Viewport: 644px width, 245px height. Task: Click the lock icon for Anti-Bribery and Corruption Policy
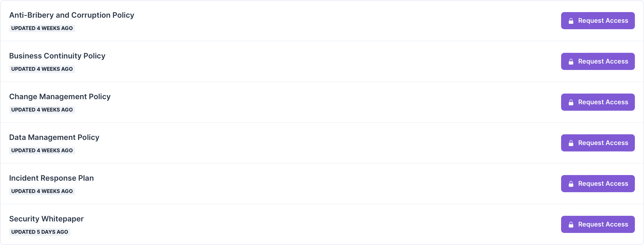571,21
